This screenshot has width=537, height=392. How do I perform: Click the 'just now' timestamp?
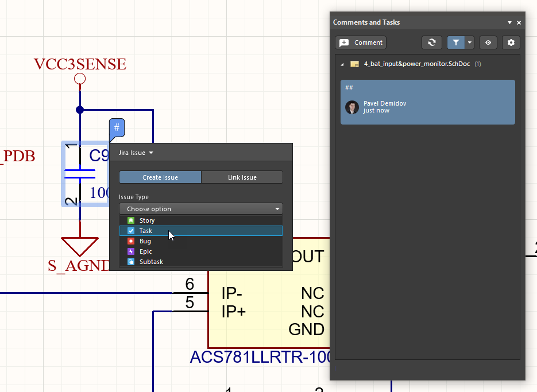click(x=376, y=111)
